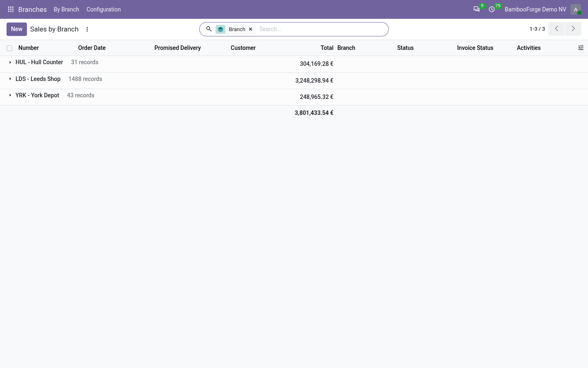Sort by the Number column header
This screenshot has height=368, width=588.
tap(29, 48)
